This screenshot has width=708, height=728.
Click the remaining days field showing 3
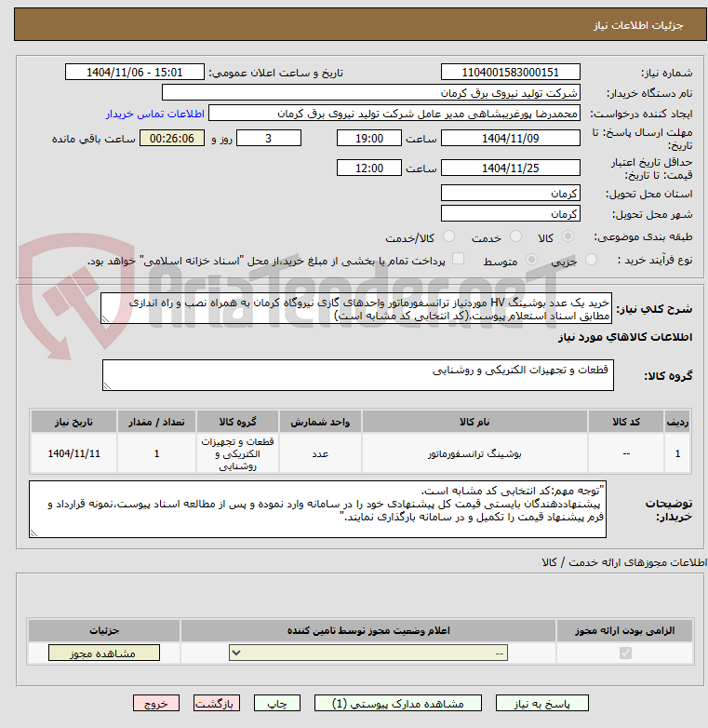(x=269, y=138)
